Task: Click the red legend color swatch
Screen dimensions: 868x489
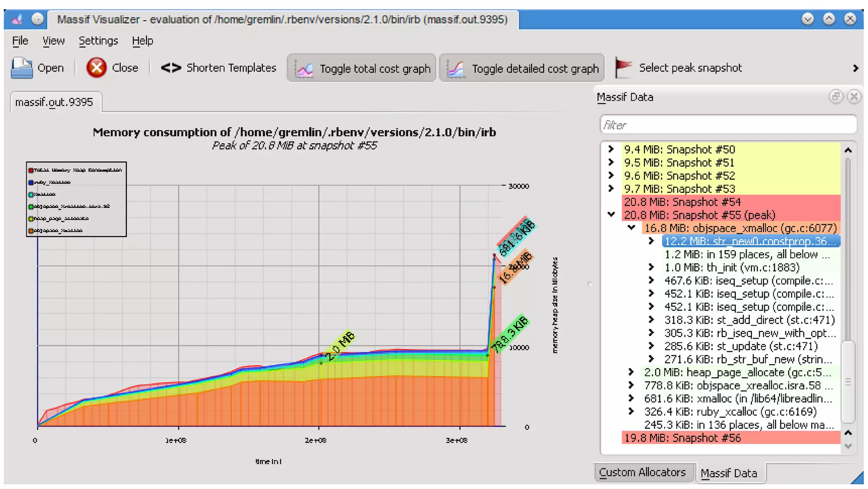Action: 31,170
